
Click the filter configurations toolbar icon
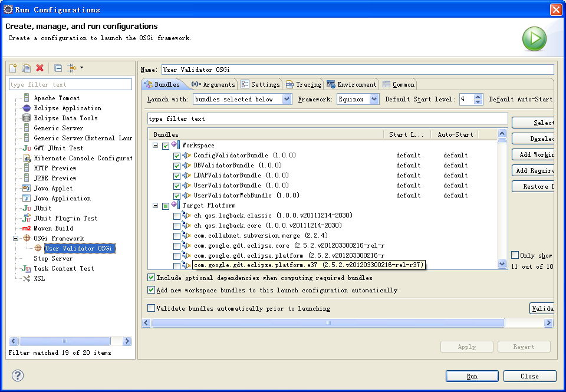[x=72, y=68]
